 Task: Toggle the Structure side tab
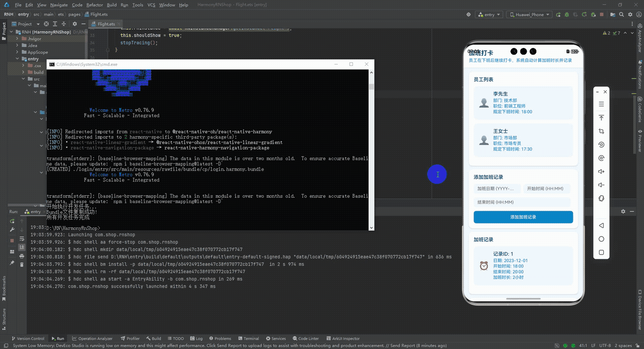pos(4,318)
